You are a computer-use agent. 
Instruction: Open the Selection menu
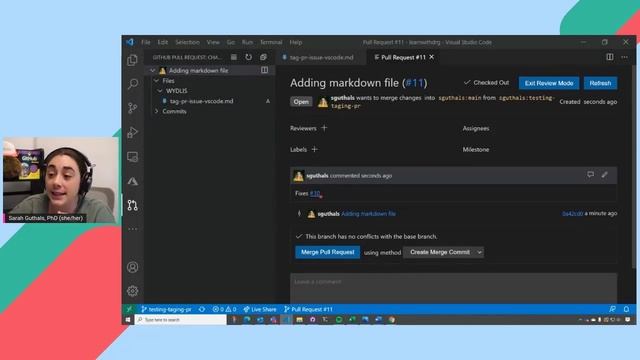pyautogui.click(x=187, y=42)
